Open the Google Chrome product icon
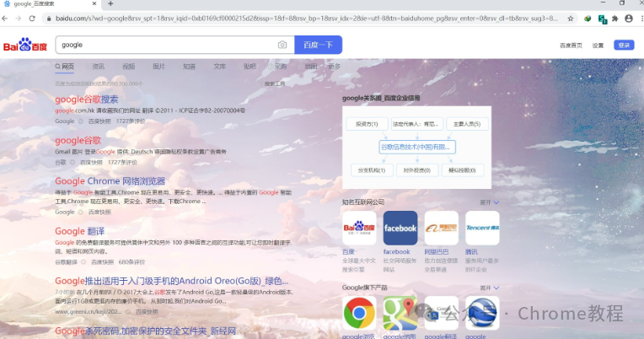This screenshot has width=644, height=339. (x=359, y=313)
